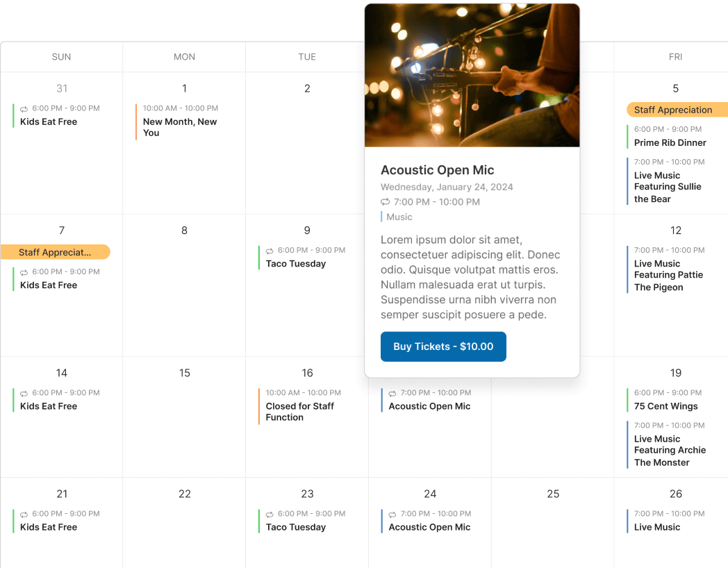Click the recurring icon in the Acoustic Open Mic popup
Viewport: 728px width, 568px height.
386,202
